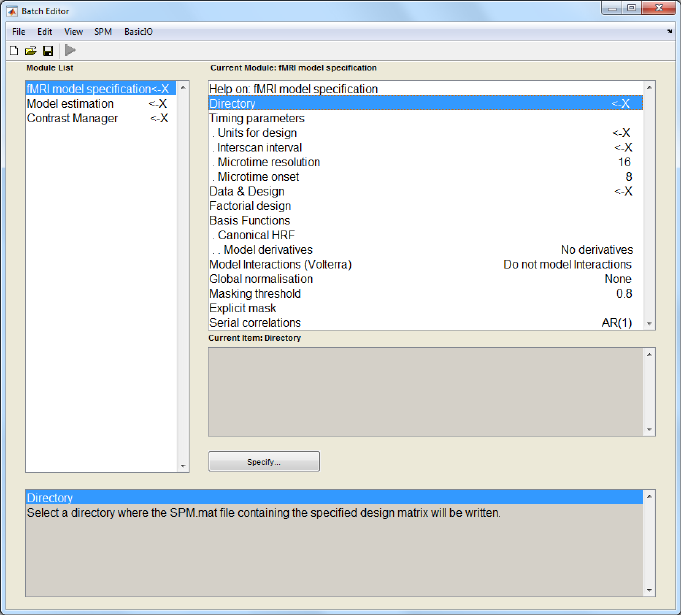Click help panel scroll down arrow
Screen dimensions: 681x615
[649, 590]
